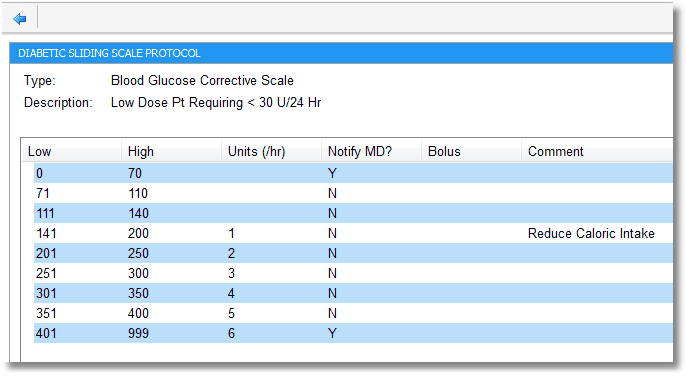Click the Notify MD? column header

[371, 152]
